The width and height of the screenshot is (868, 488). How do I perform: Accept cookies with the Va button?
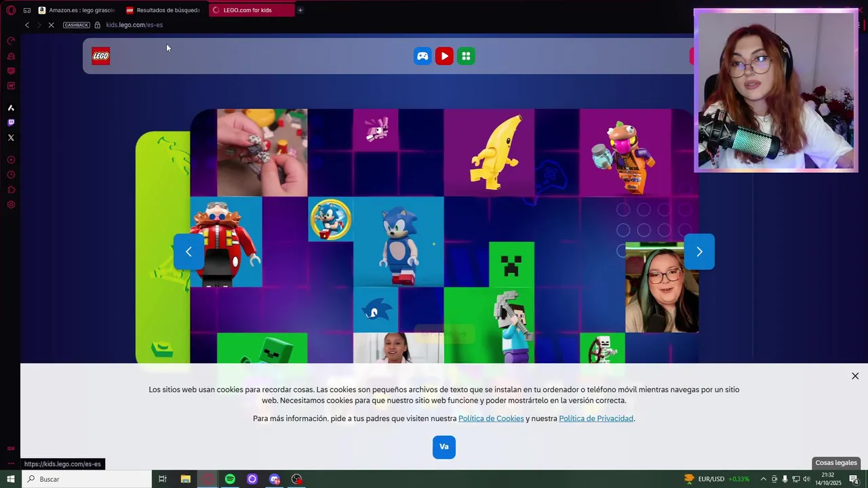tap(444, 447)
